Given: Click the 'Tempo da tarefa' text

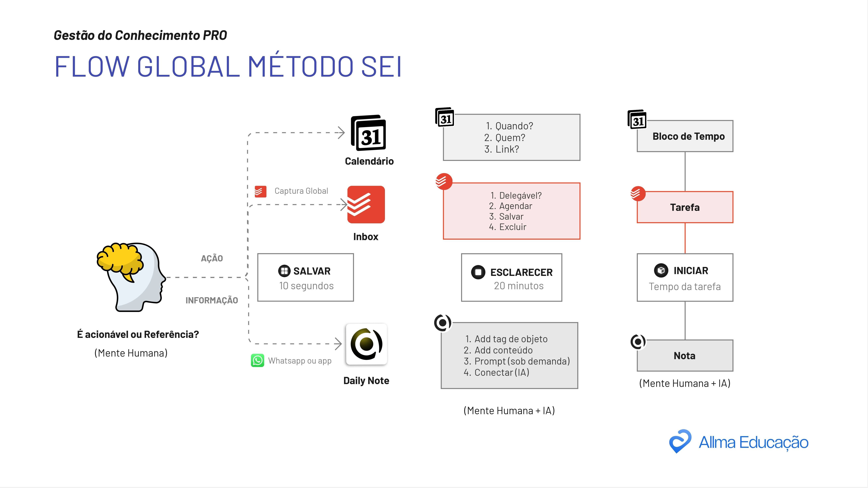Looking at the screenshot, I should click(685, 287).
